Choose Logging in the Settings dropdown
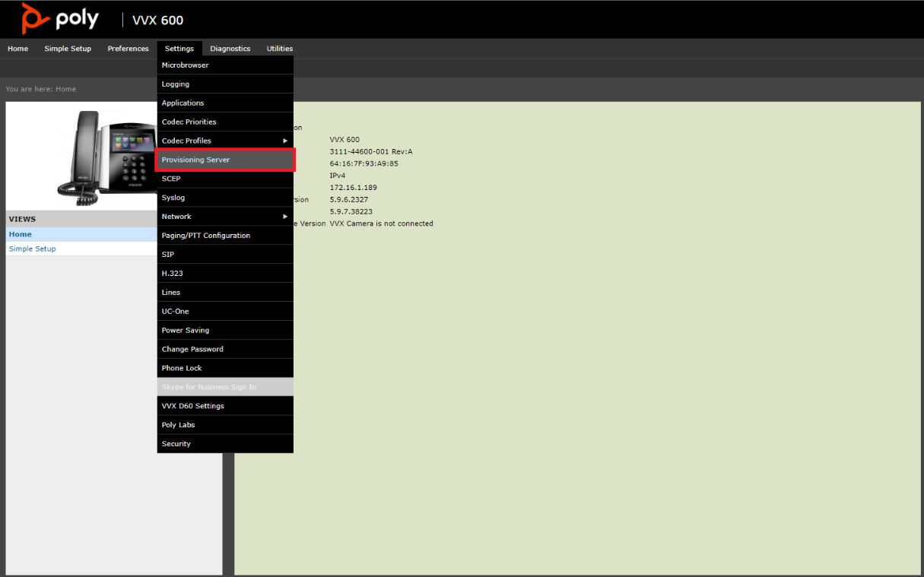Image resolution: width=924 pixels, height=577 pixels. 225,84
